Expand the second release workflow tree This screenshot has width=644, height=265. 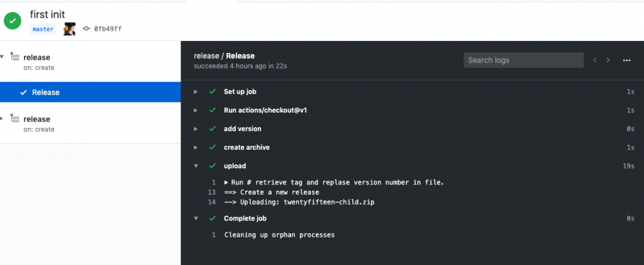(x=2, y=118)
